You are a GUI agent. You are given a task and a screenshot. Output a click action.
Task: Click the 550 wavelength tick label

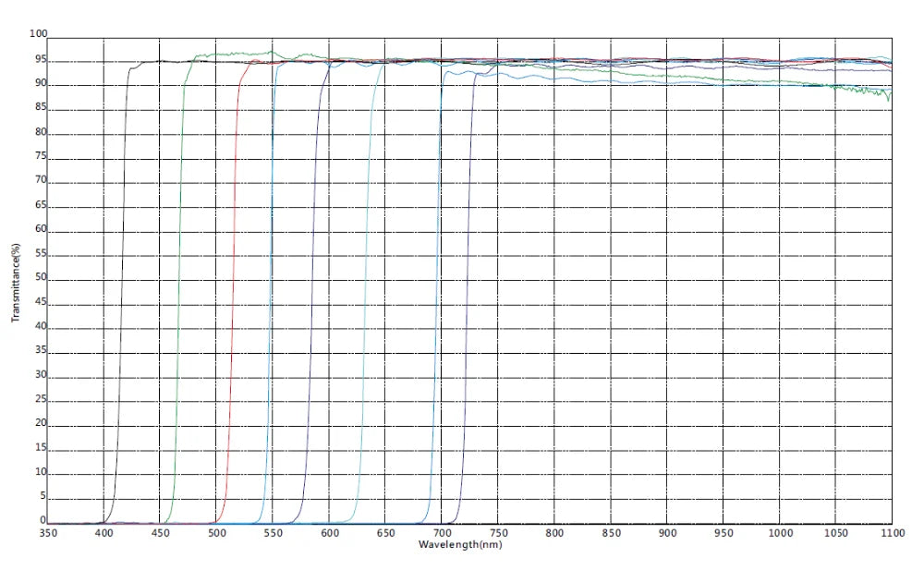point(273,533)
